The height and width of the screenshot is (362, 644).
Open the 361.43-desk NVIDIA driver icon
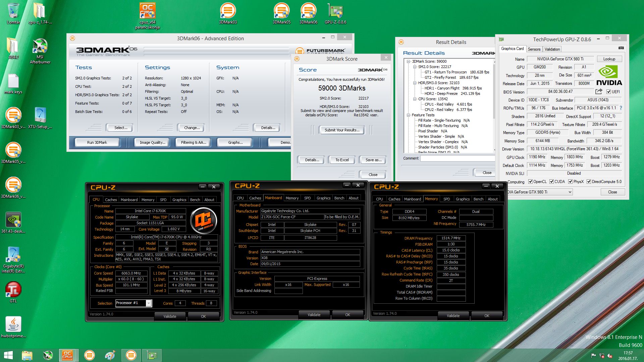[13, 223]
